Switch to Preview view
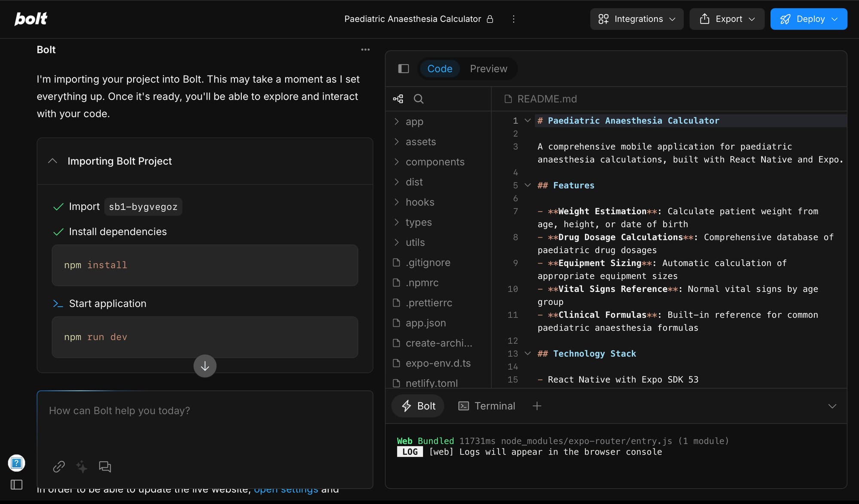 pyautogui.click(x=488, y=69)
